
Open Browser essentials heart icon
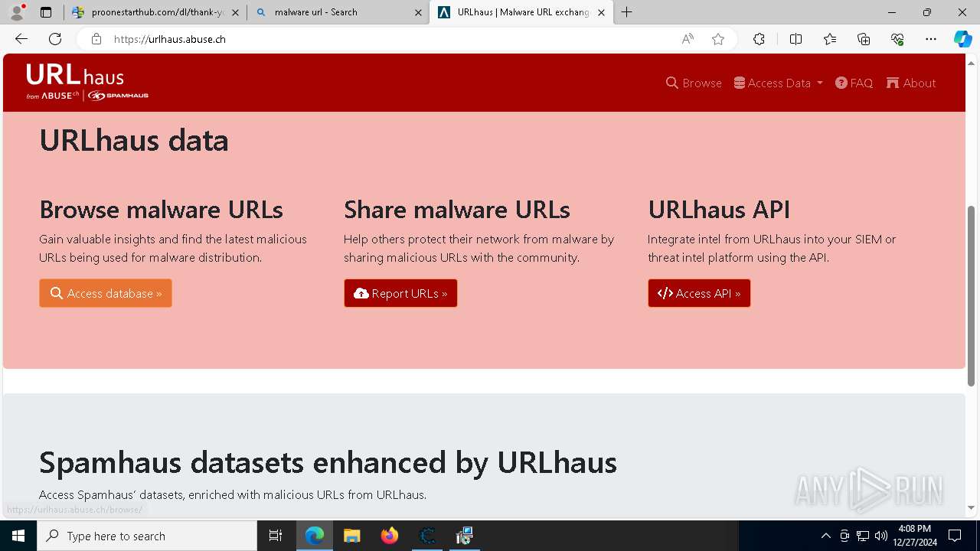pos(897,39)
